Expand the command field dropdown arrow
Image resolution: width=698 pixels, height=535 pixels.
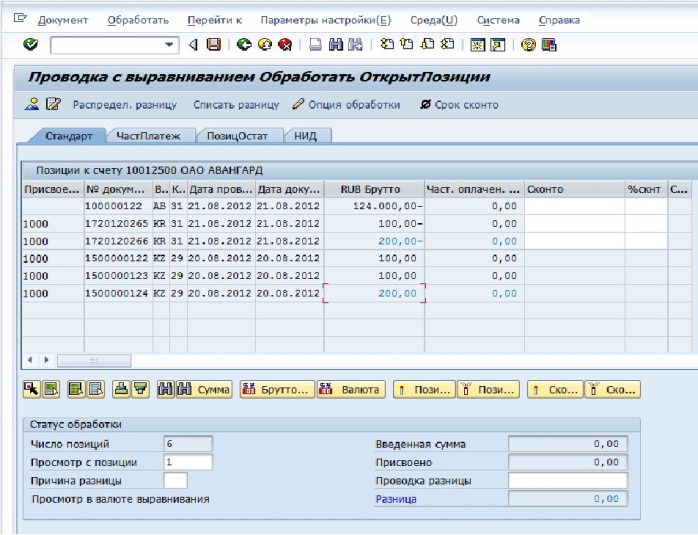pyautogui.click(x=172, y=44)
